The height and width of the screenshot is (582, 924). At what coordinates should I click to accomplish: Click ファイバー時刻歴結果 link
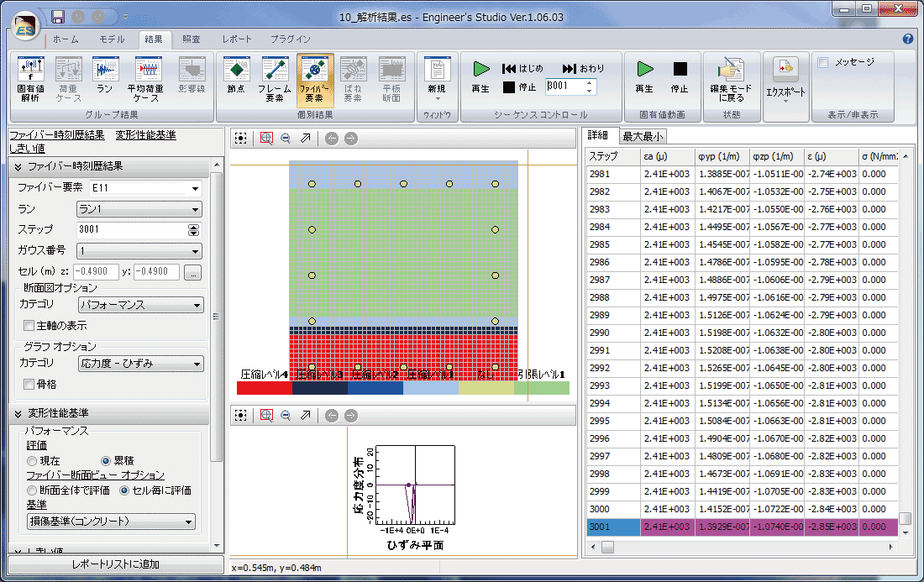[57, 135]
